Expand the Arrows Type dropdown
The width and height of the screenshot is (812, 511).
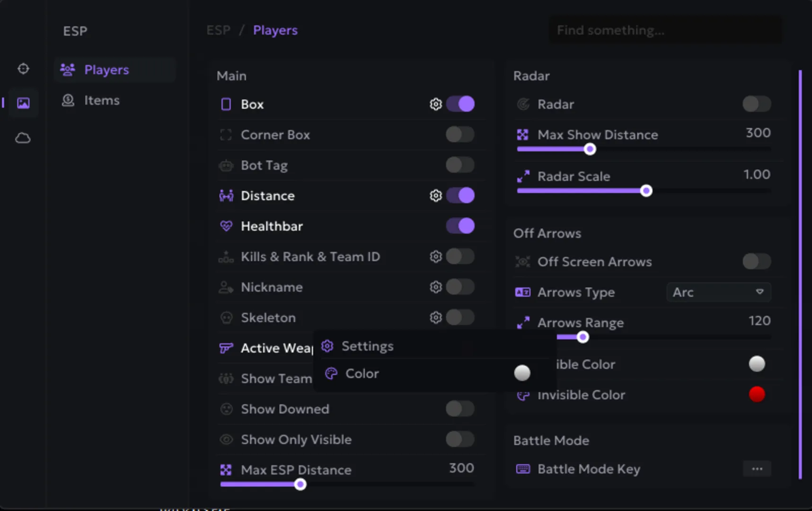[718, 292]
